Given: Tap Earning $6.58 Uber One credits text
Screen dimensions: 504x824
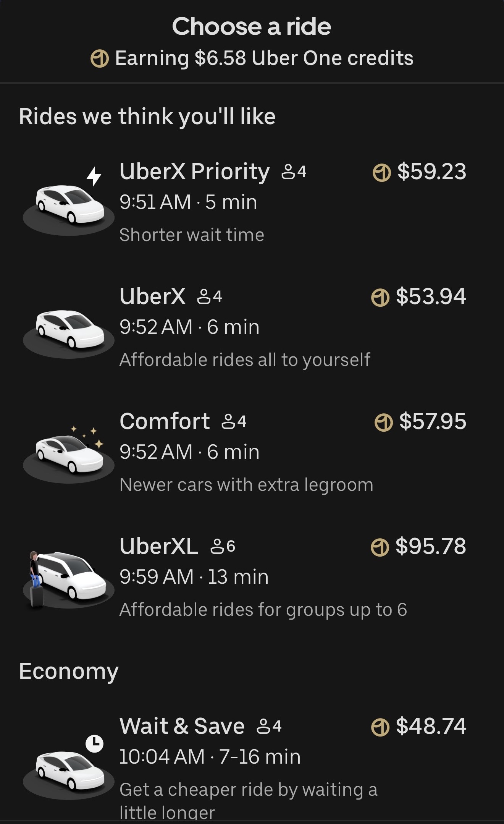Looking at the screenshot, I should point(264,58).
